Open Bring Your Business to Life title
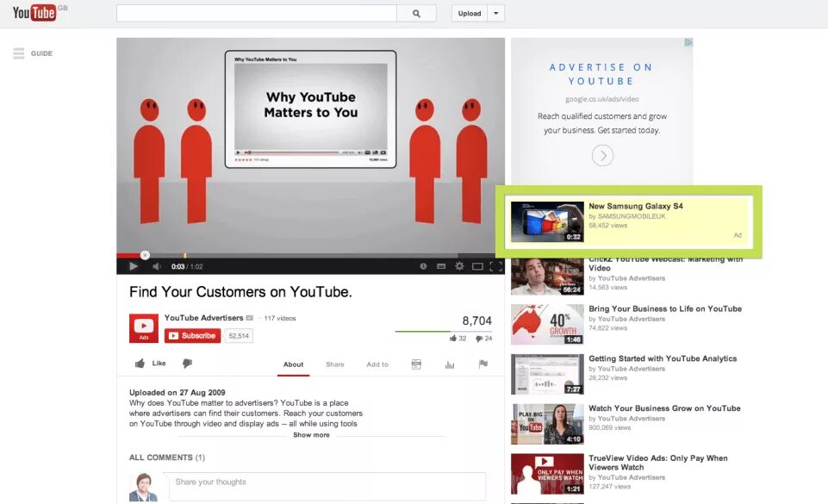 (665, 308)
